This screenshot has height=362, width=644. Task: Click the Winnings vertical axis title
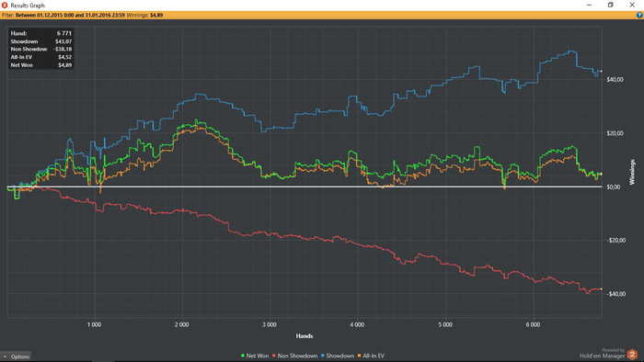click(x=633, y=172)
